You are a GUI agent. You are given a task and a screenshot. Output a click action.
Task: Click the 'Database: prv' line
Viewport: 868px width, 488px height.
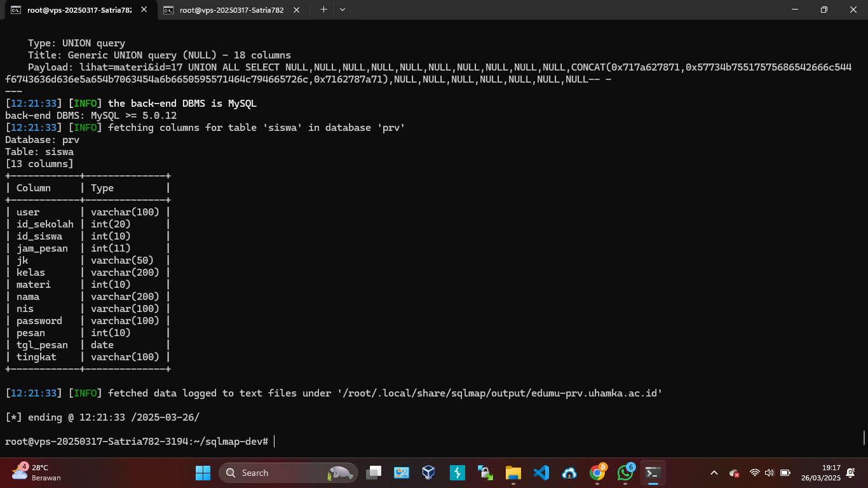tap(42, 140)
